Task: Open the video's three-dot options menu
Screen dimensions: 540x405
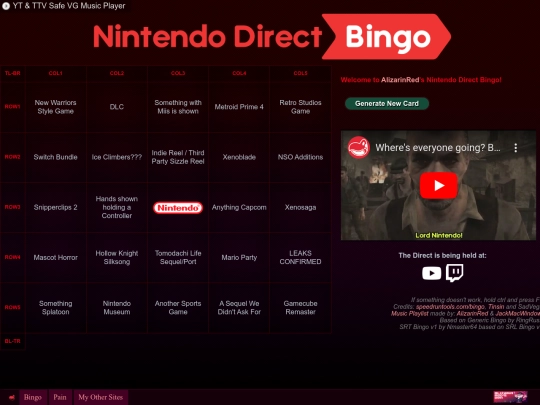Action: 516,148
